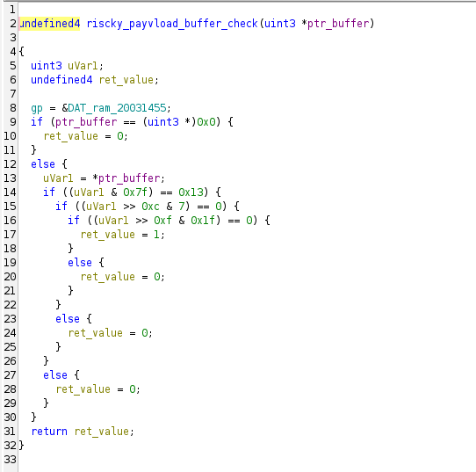
Task: Select the ptr_buffer parameter in signature
Action: point(338,24)
